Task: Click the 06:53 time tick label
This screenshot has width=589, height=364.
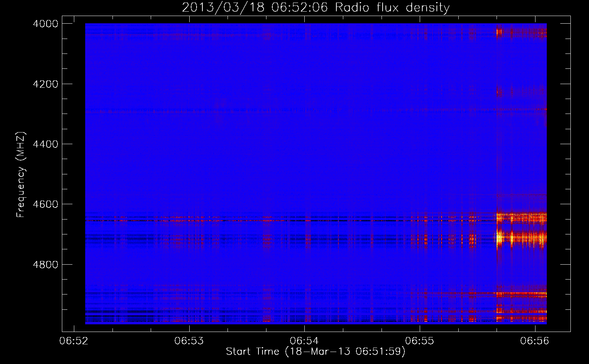Action: coord(189,341)
